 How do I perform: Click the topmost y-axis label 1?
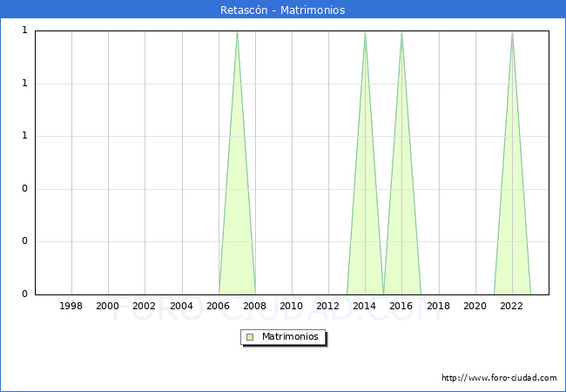point(24,30)
